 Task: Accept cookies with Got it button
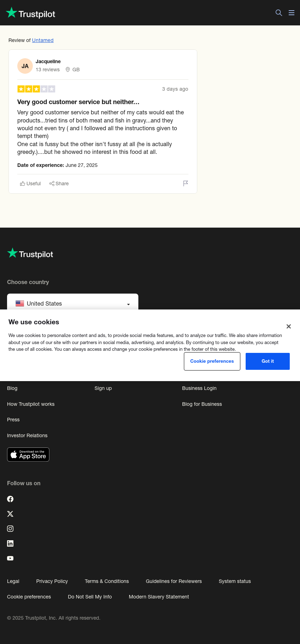pos(268,361)
